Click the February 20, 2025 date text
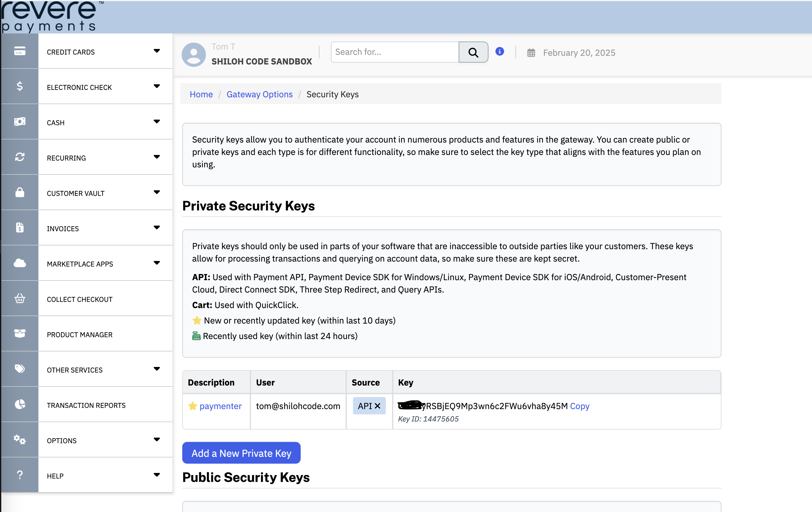The image size is (812, 512). click(579, 53)
